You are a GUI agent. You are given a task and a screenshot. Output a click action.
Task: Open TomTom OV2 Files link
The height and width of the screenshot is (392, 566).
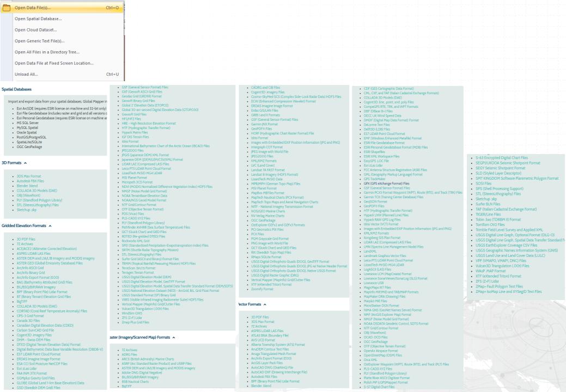(x=490, y=225)
